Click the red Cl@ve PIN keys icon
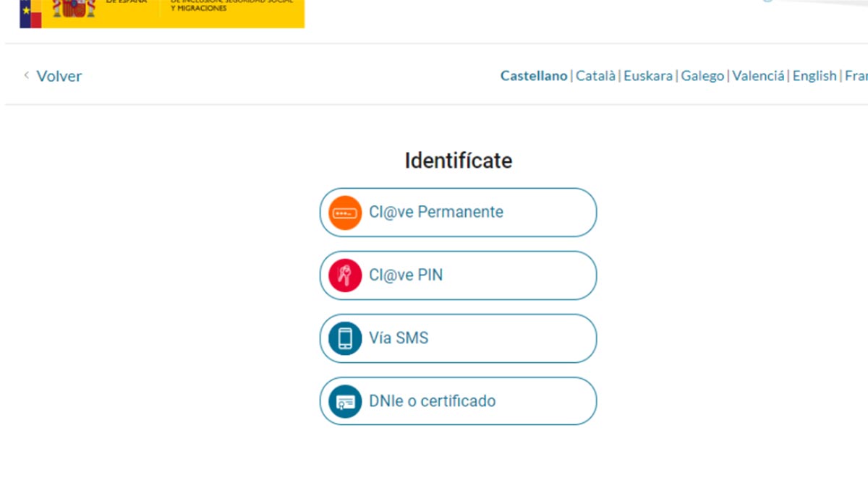Viewport: 868px width, 488px height. point(345,275)
